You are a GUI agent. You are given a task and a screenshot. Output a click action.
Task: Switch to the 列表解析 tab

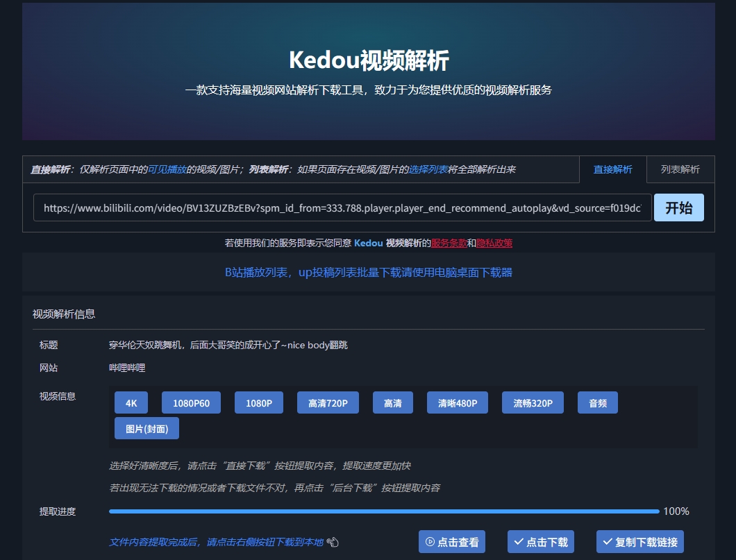click(x=680, y=169)
